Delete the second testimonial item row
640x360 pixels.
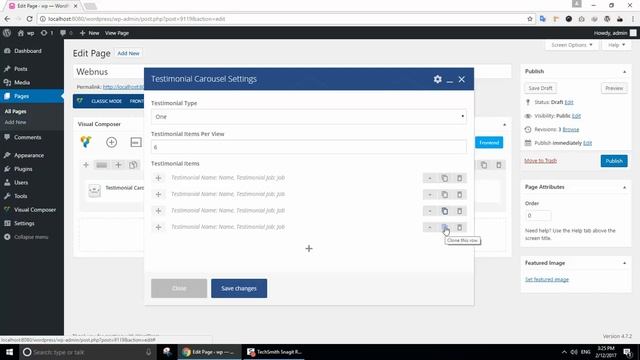pyautogui.click(x=460, y=195)
